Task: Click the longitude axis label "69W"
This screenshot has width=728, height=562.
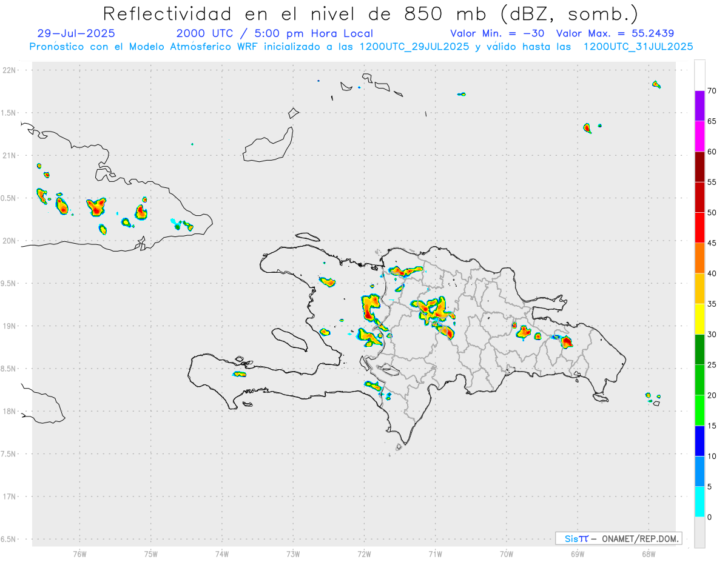Action: pos(578,554)
